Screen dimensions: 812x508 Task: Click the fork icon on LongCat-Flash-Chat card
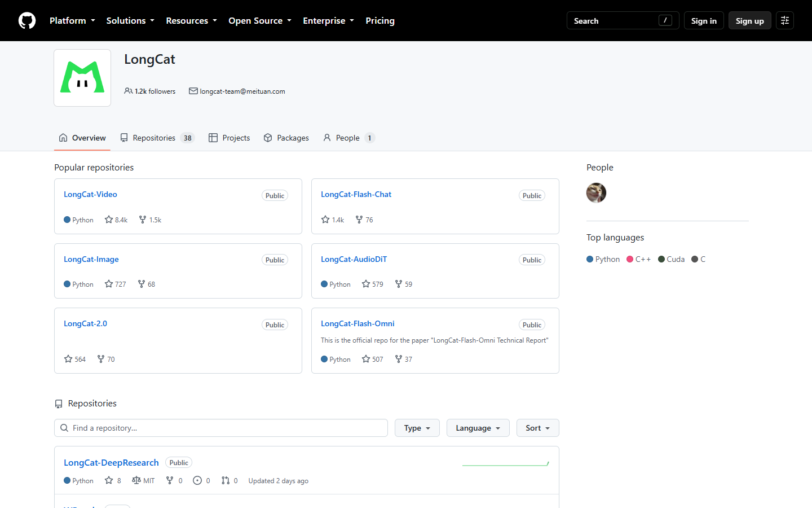(359, 220)
